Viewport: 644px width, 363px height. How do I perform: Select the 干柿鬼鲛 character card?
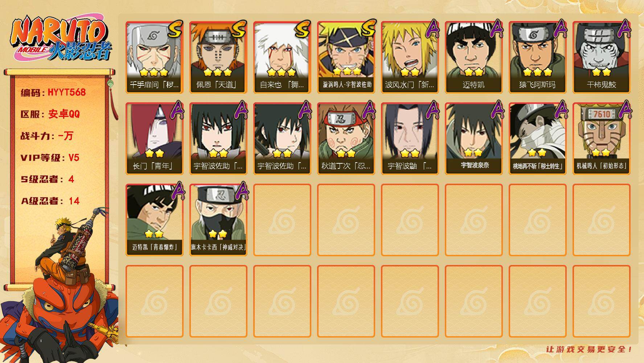[x=602, y=57]
